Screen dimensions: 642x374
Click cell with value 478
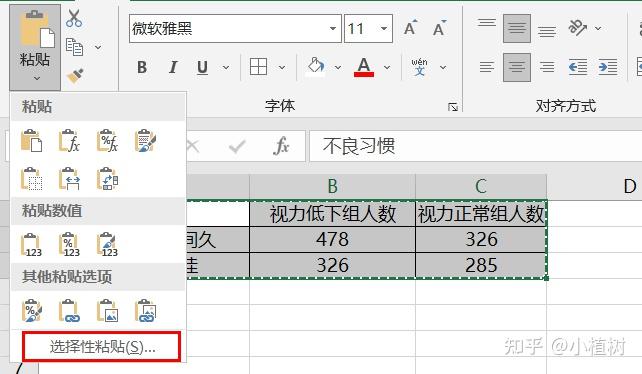332,239
